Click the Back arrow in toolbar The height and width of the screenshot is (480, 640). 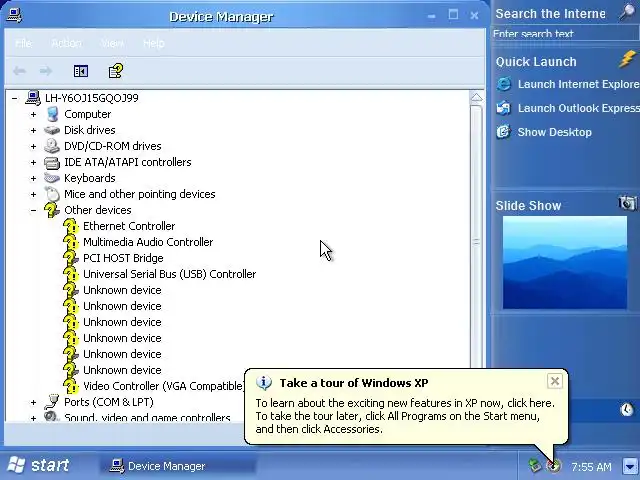click(19, 71)
